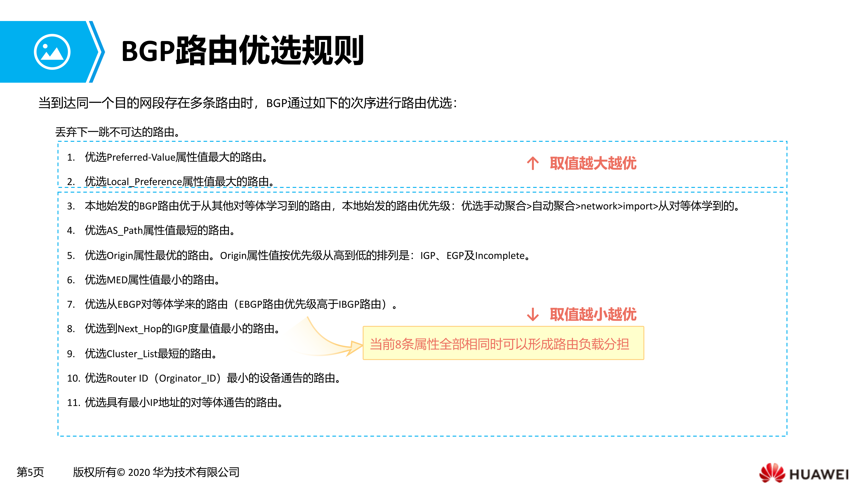Click the copyright text "版权所有© 2020 华为技术有限公司"
868x488 pixels.
[x=156, y=472]
